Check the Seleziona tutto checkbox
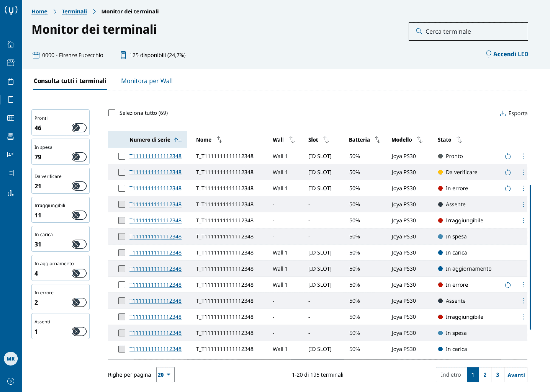This screenshot has height=392, width=550. point(112,113)
